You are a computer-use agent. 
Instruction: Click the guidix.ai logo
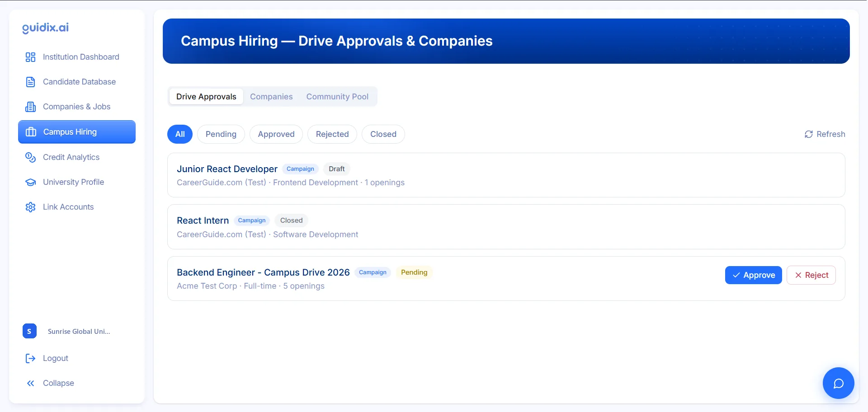[45, 28]
